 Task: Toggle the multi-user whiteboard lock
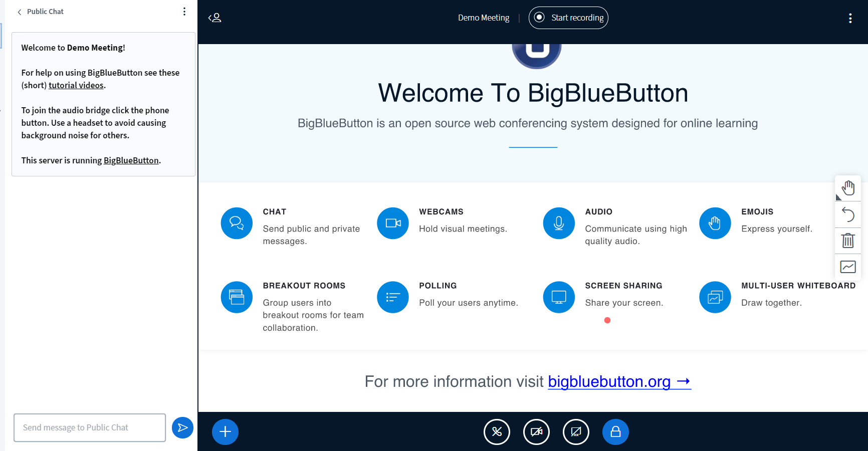pyautogui.click(x=615, y=431)
